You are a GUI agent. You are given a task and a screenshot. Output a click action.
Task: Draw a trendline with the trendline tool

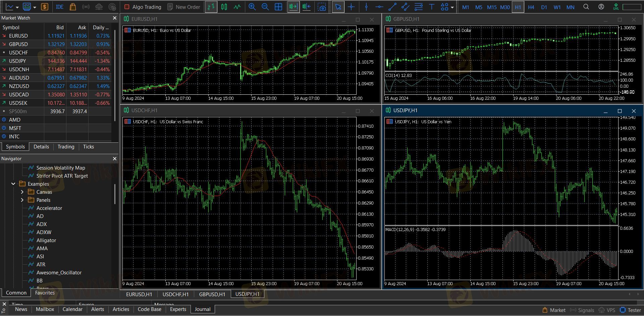392,7
